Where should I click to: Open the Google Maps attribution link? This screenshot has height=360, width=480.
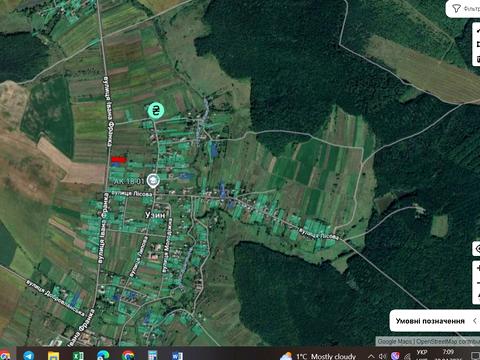[x=396, y=342]
